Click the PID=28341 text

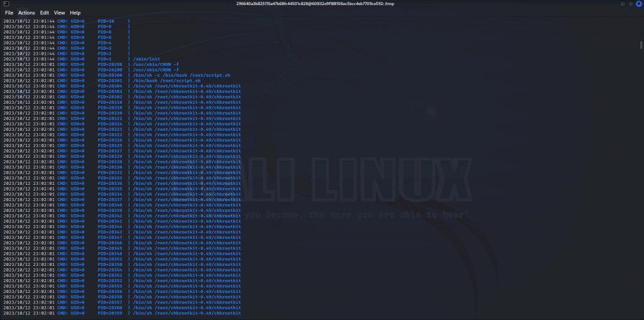point(110,221)
